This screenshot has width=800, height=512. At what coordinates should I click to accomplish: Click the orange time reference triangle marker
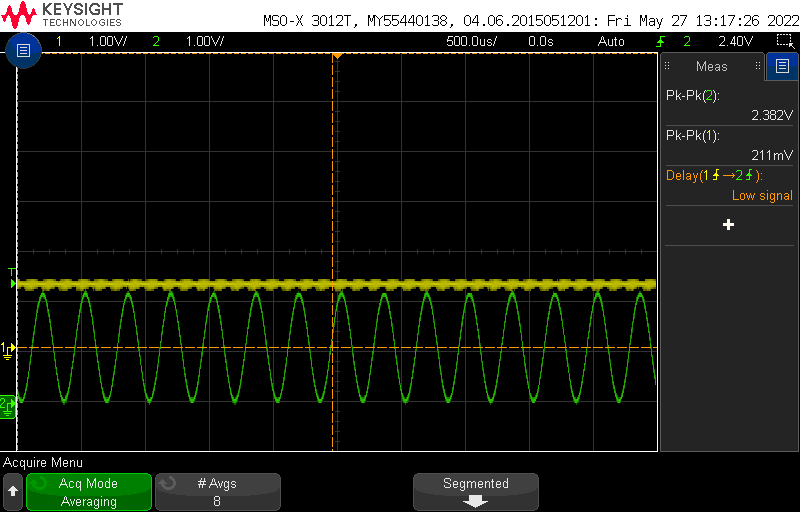click(337, 55)
